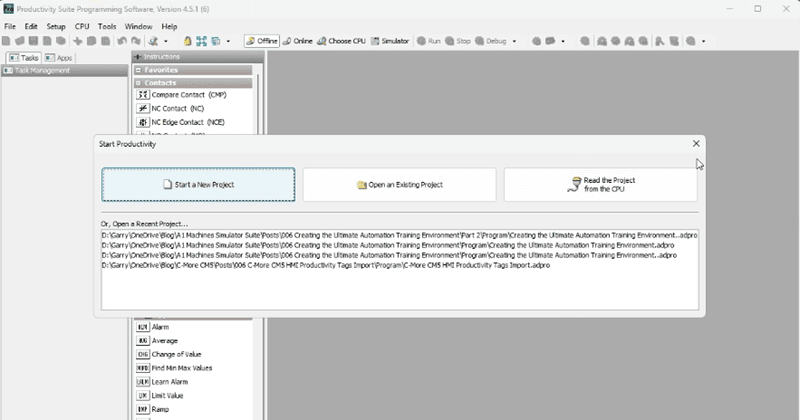Click the Average instruction
Screen dimensions: 800x420
pos(165,341)
